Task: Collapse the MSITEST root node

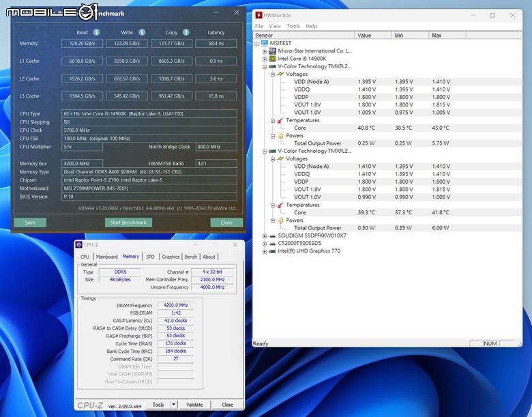Action: (x=256, y=44)
